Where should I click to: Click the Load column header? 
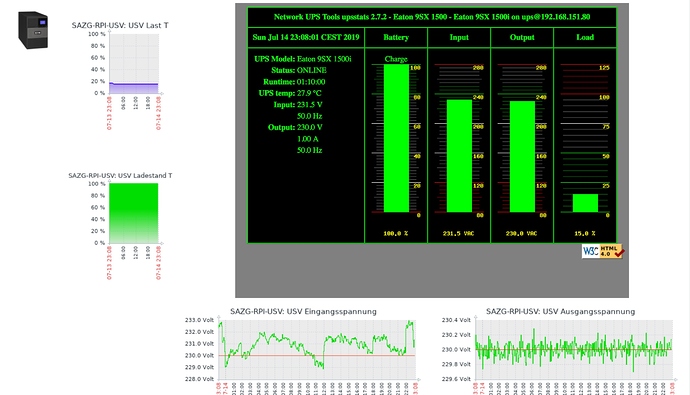pos(585,37)
